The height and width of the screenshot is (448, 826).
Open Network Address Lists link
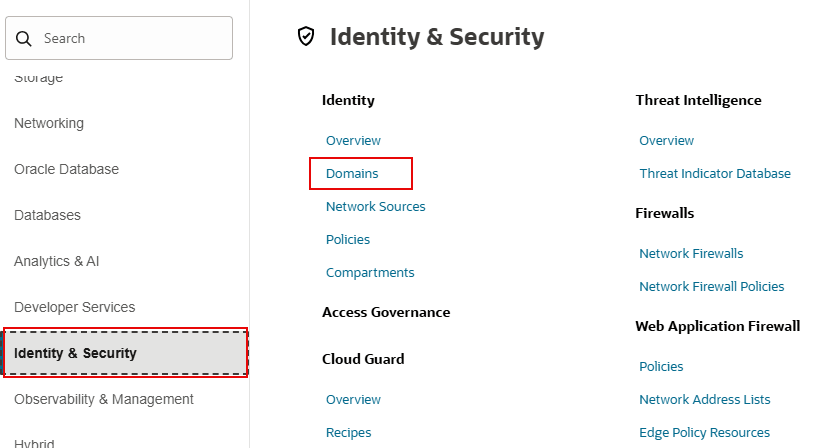coord(704,399)
